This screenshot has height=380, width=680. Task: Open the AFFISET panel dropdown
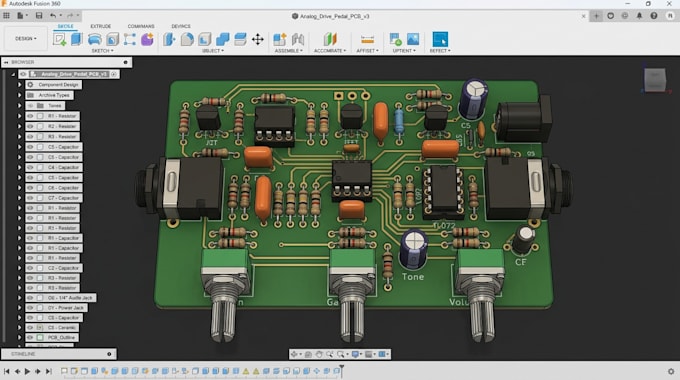(367, 51)
